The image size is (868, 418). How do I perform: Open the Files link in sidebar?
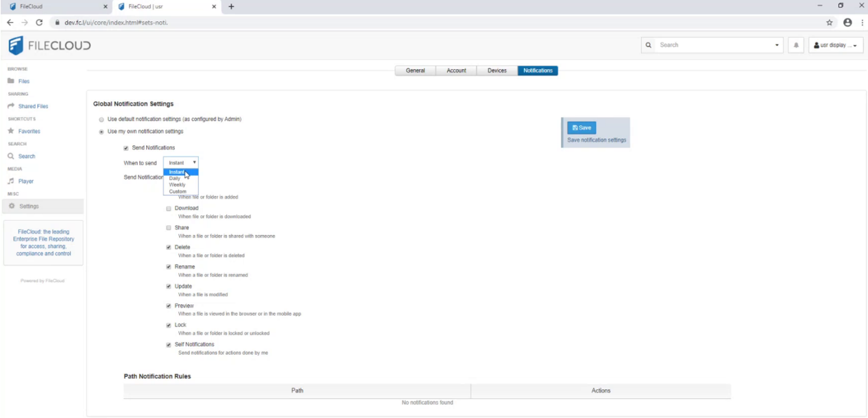(24, 82)
